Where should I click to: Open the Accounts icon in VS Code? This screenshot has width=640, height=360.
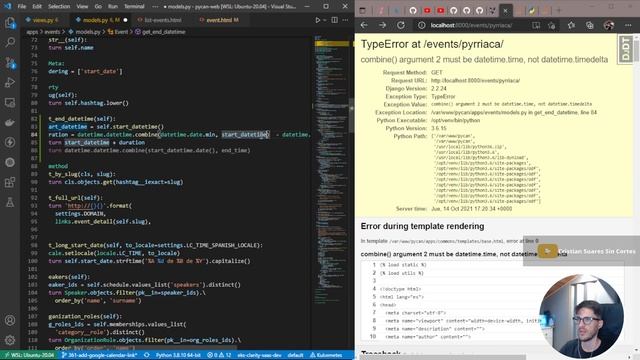[x=10, y=320]
